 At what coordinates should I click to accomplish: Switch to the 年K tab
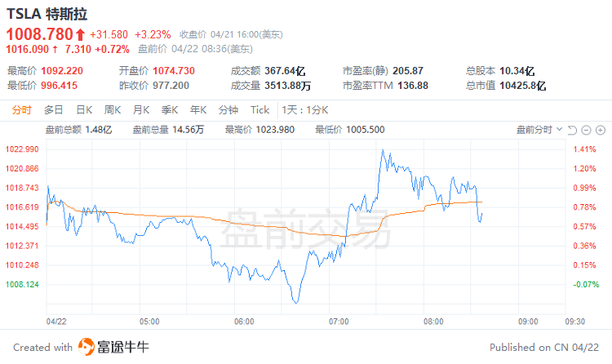[x=198, y=110]
